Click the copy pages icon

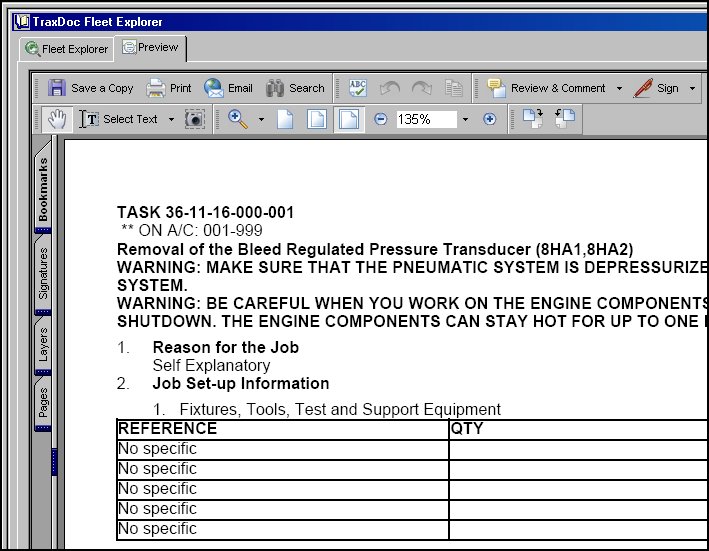coord(453,88)
